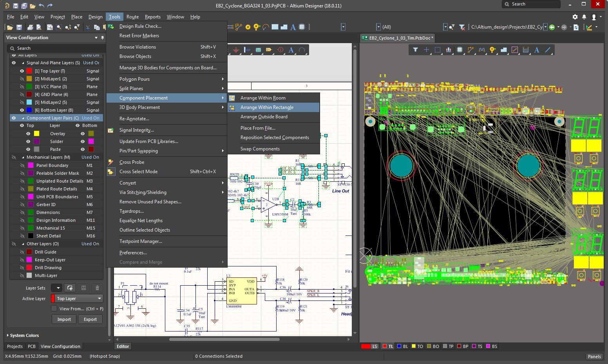Click the View Configuration search field
The height and width of the screenshot is (364, 608).
(56, 48)
